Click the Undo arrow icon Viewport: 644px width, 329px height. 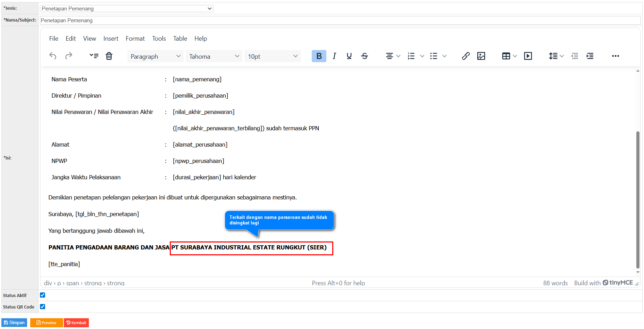click(53, 56)
